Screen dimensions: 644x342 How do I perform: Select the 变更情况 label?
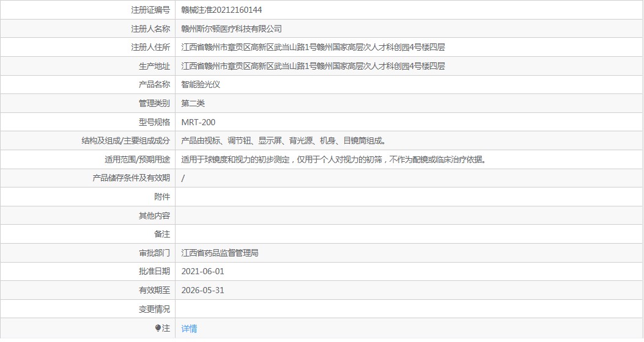155,309
